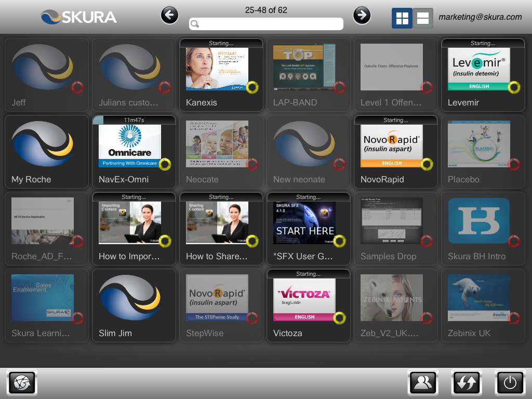Select the Slim Jim presentation
The image size is (532, 399).
click(134, 305)
